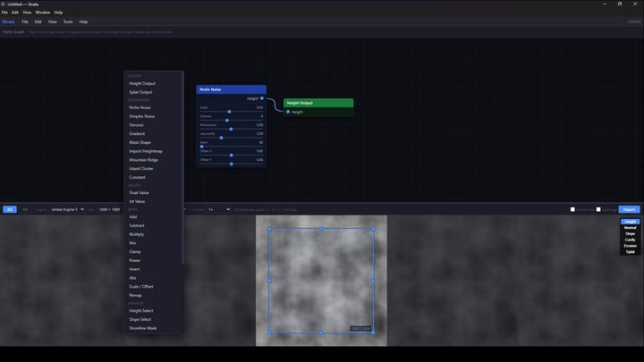Screen dimensions: 644x362
Task: Adjust the Offset X slider
Action: (232, 156)
